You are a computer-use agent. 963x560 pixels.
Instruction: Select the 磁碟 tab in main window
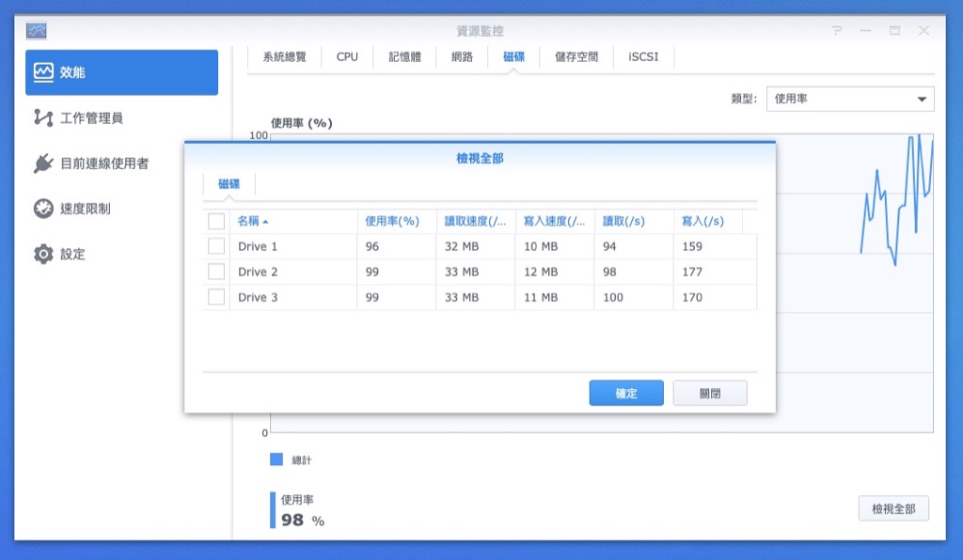pyautogui.click(x=513, y=57)
